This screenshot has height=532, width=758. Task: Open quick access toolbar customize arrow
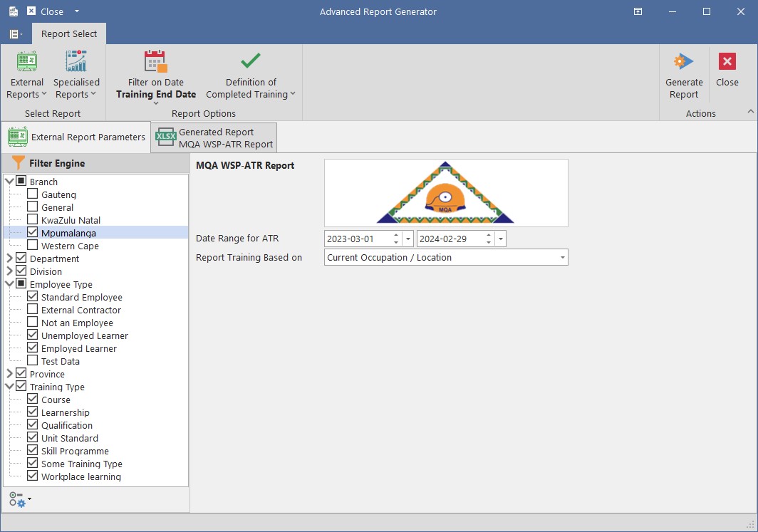point(77,11)
